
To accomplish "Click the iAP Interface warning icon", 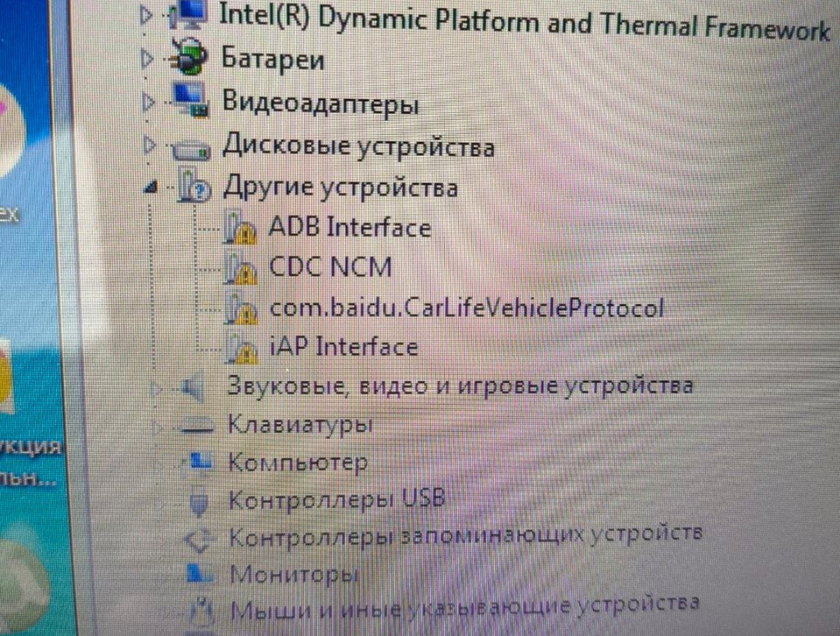I will [x=242, y=348].
